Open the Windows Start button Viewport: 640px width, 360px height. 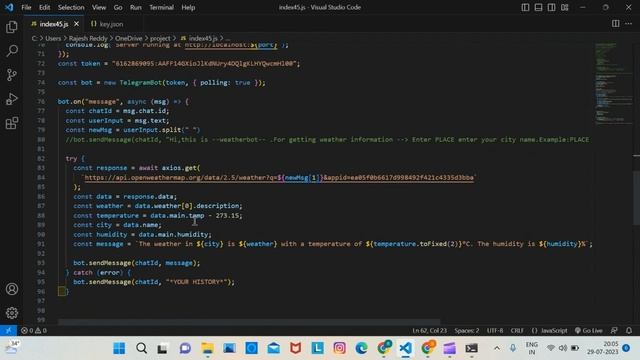(x=119, y=348)
